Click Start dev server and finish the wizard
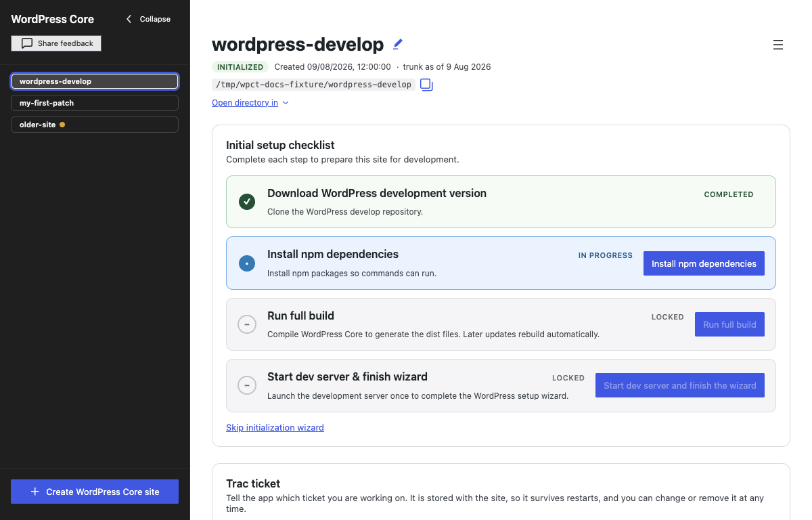Image resolution: width=812 pixels, height=520 pixels. (680, 385)
